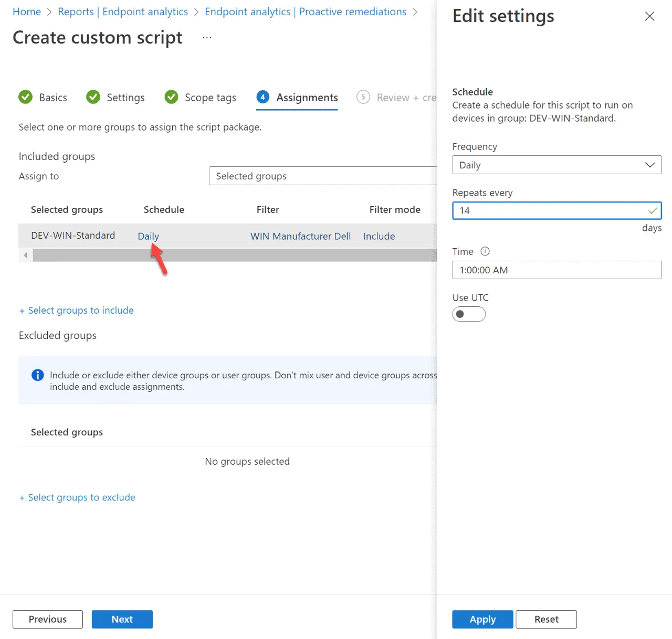Click the Included groups heading
Image resolution: width=672 pixels, height=639 pixels.
pyautogui.click(x=57, y=156)
